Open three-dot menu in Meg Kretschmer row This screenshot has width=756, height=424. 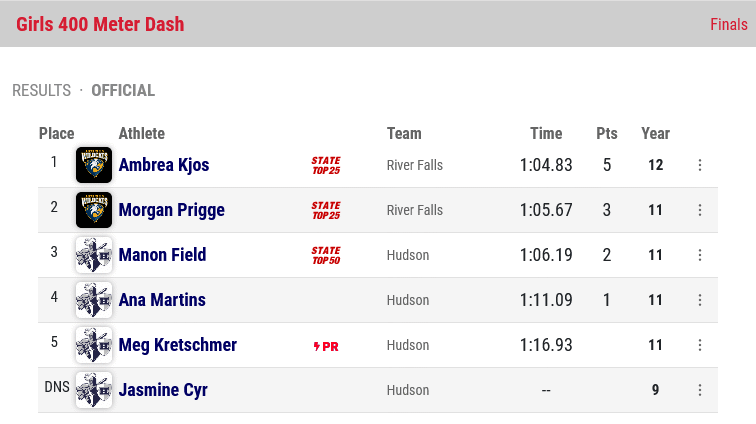point(700,345)
